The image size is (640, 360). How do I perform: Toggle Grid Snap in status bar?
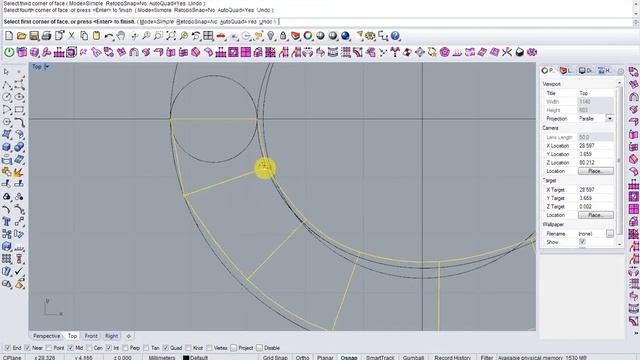coord(275,358)
